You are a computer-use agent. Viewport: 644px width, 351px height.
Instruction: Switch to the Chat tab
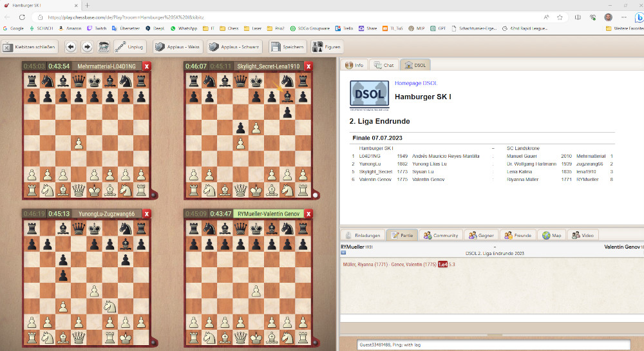(x=384, y=65)
